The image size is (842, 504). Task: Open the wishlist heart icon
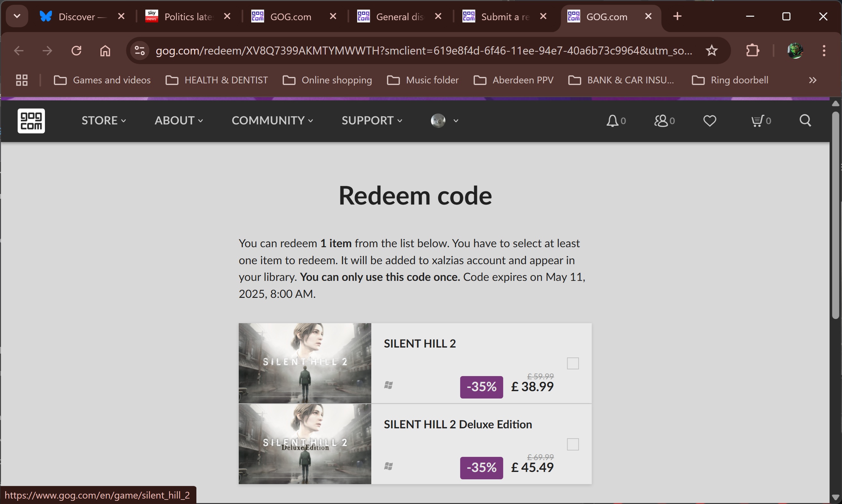point(709,121)
